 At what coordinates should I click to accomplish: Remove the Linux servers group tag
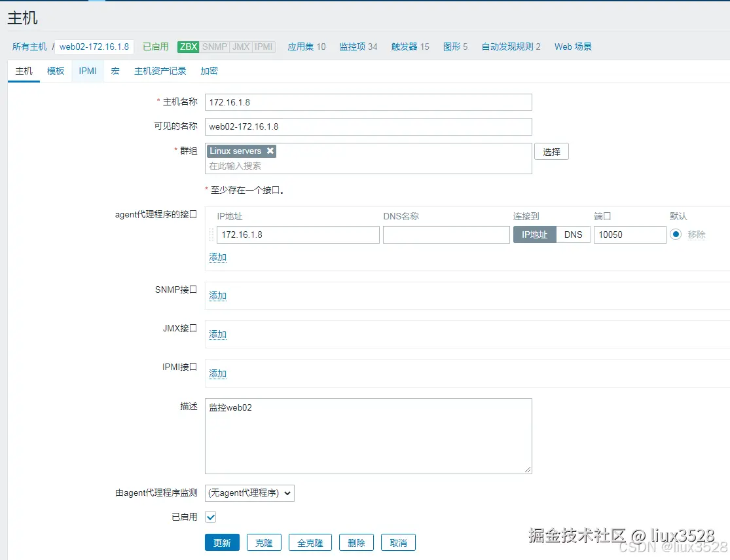270,151
